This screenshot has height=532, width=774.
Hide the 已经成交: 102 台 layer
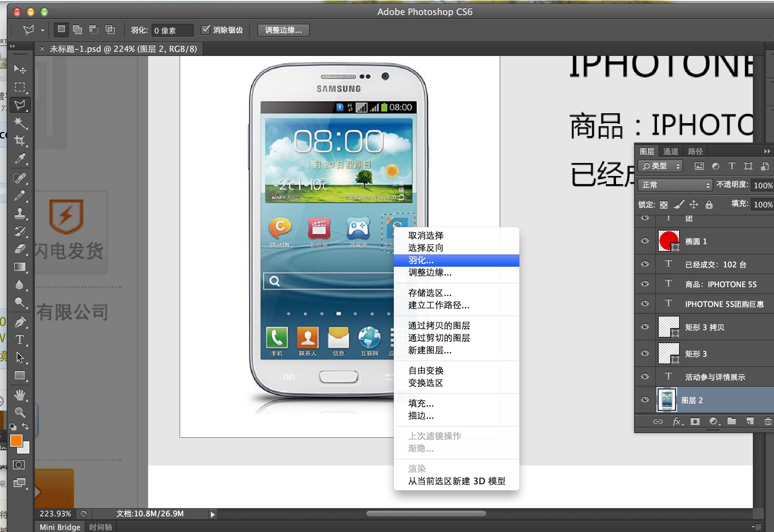645,264
